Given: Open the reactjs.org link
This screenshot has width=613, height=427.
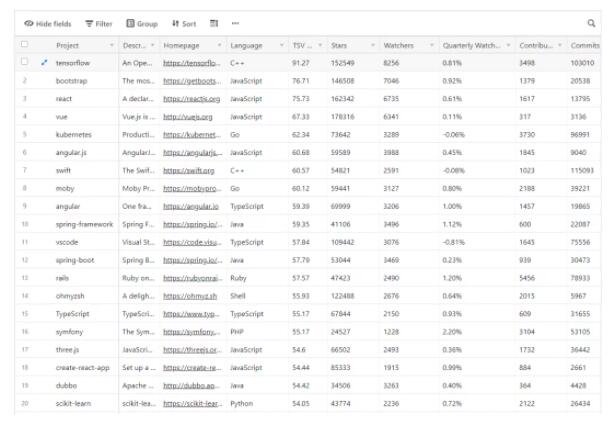Looking at the screenshot, I should pyautogui.click(x=192, y=99).
